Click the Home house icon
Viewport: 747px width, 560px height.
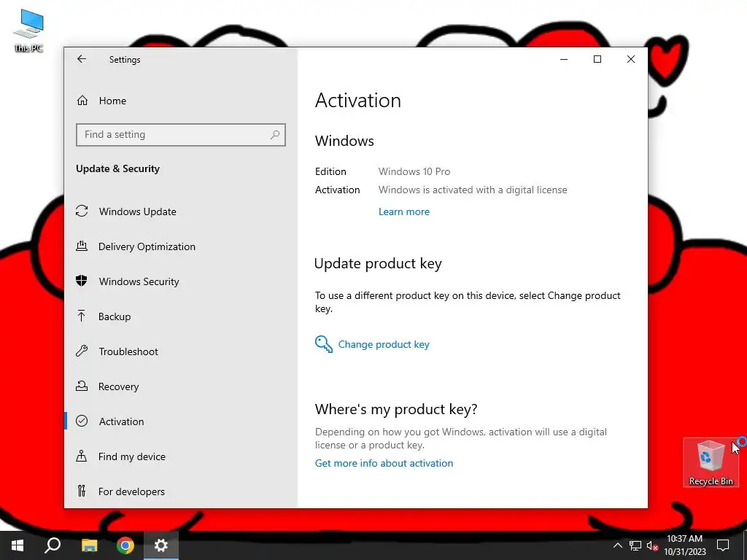[x=82, y=101]
